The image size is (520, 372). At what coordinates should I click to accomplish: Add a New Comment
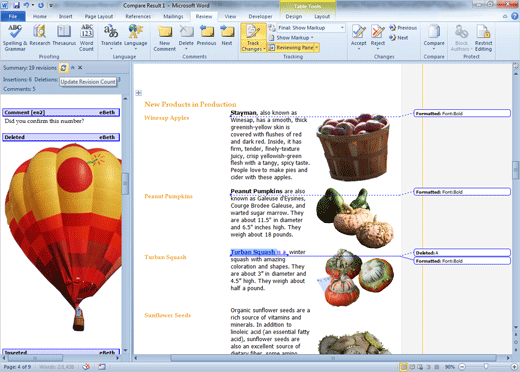tap(164, 38)
